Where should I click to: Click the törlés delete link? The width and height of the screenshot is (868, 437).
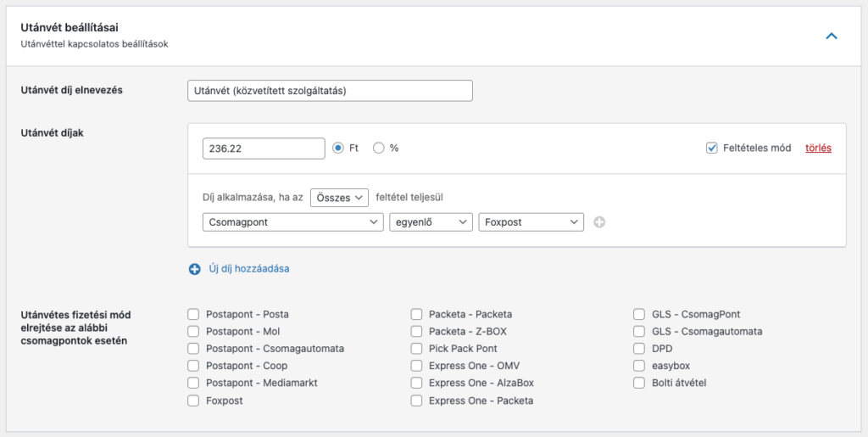[x=818, y=148]
